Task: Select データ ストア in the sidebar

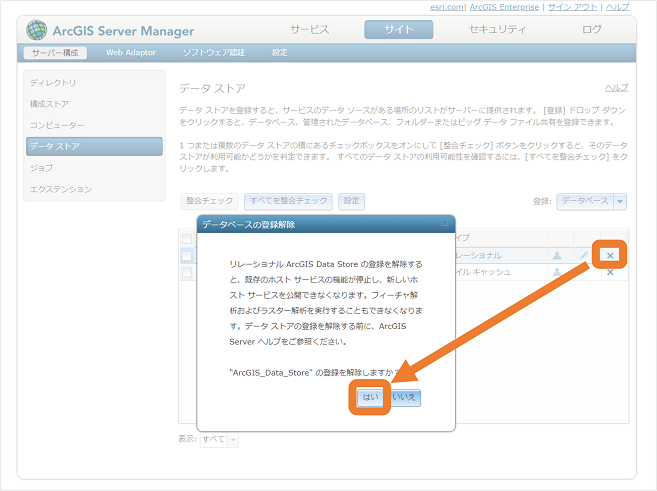Action: tap(94, 147)
